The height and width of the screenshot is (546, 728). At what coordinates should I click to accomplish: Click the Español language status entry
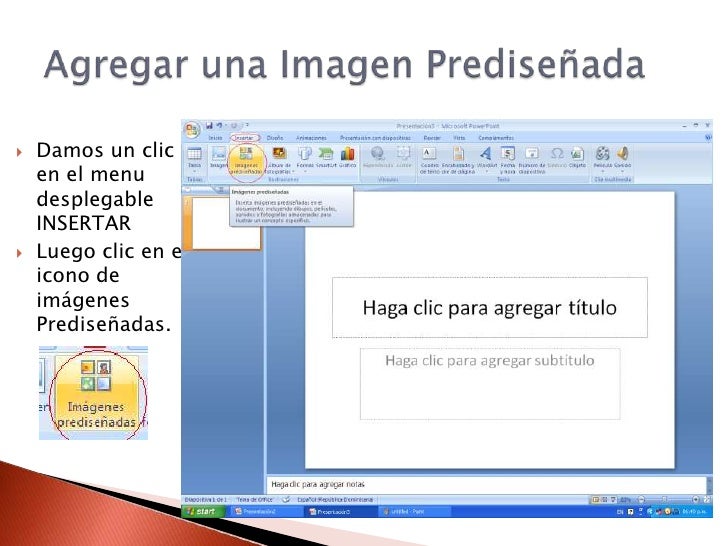click(335, 500)
